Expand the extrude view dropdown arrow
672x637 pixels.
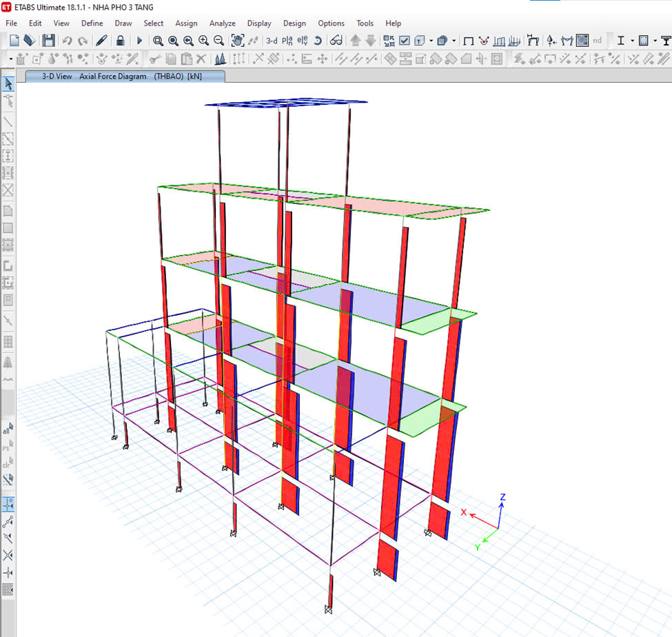click(x=431, y=41)
